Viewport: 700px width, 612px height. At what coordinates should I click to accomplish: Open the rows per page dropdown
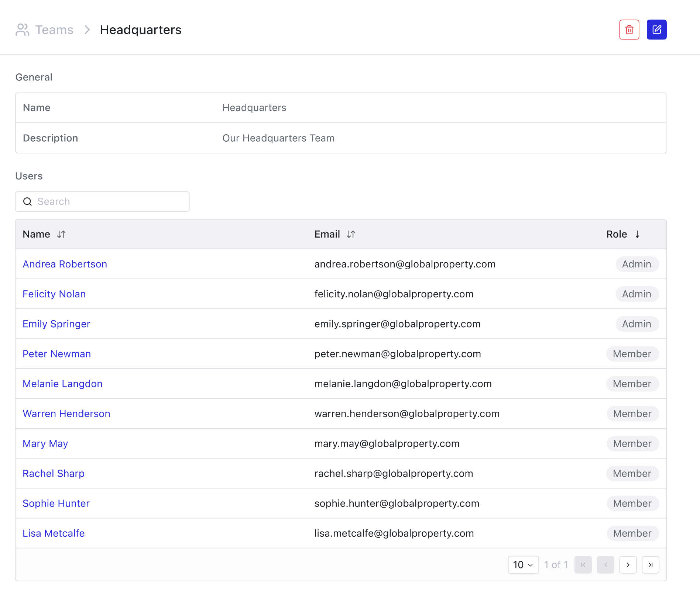523,565
